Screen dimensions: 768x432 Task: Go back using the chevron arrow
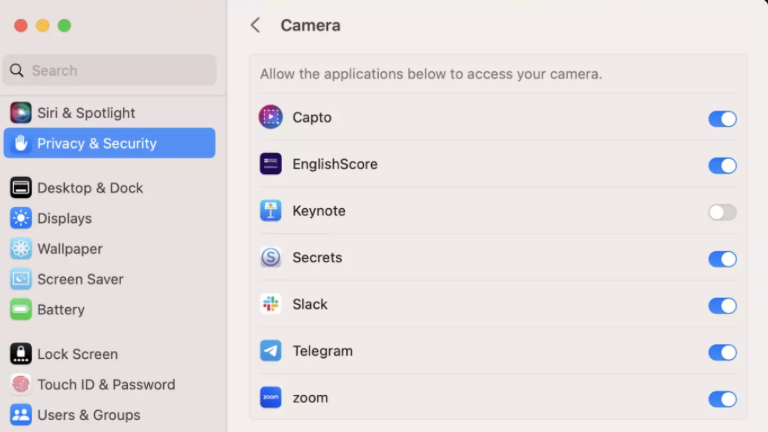255,25
